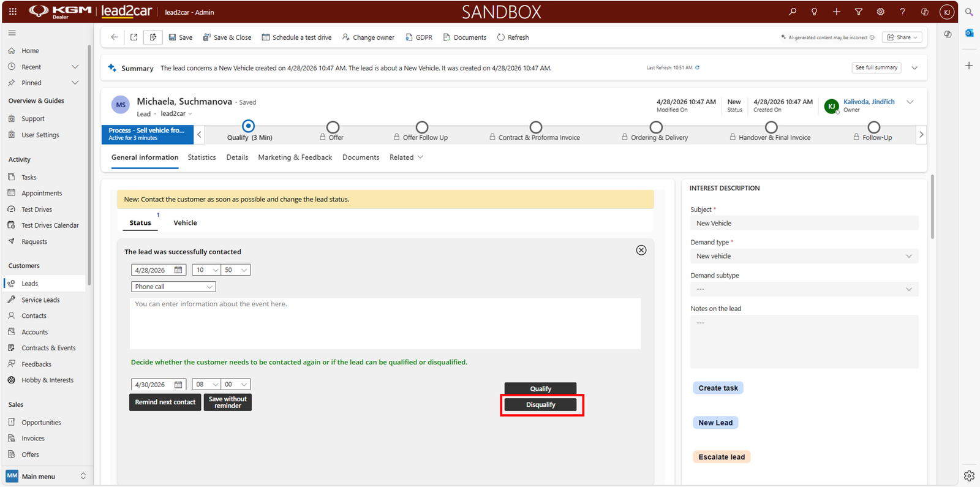Select the Handover & Final Invoice stage circle

[771, 127]
